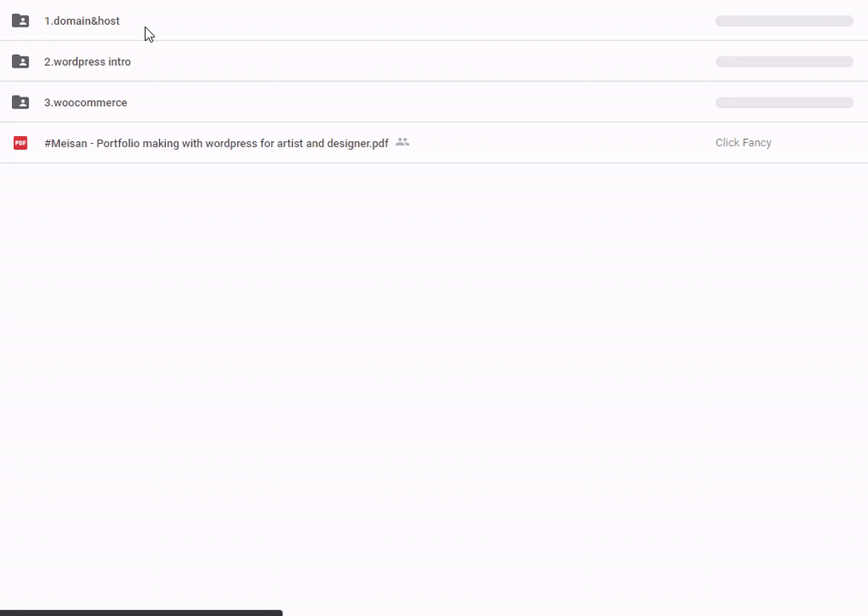Click the red PDF file icon
Viewport: 868px width, 616px height.
tap(21, 143)
